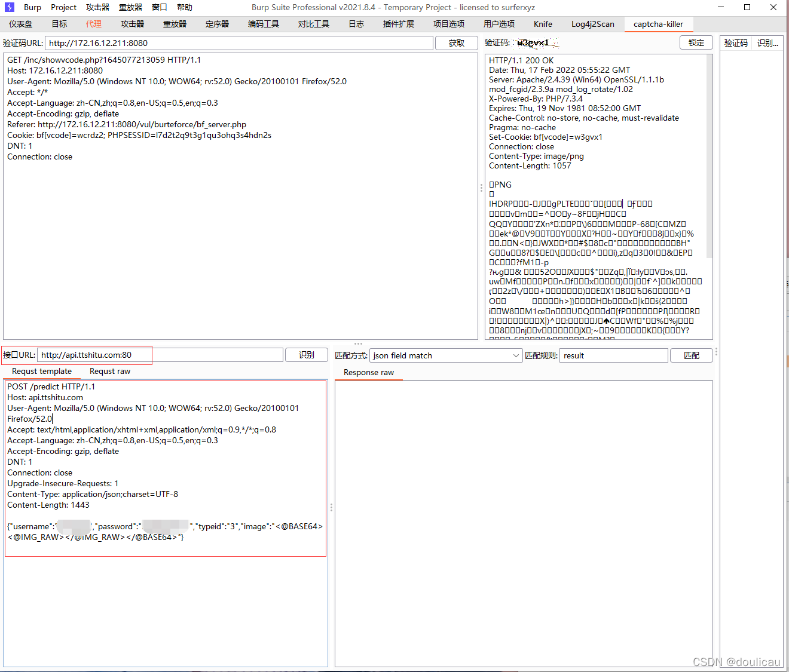Switch to the 插件扩展 tab

click(399, 24)
